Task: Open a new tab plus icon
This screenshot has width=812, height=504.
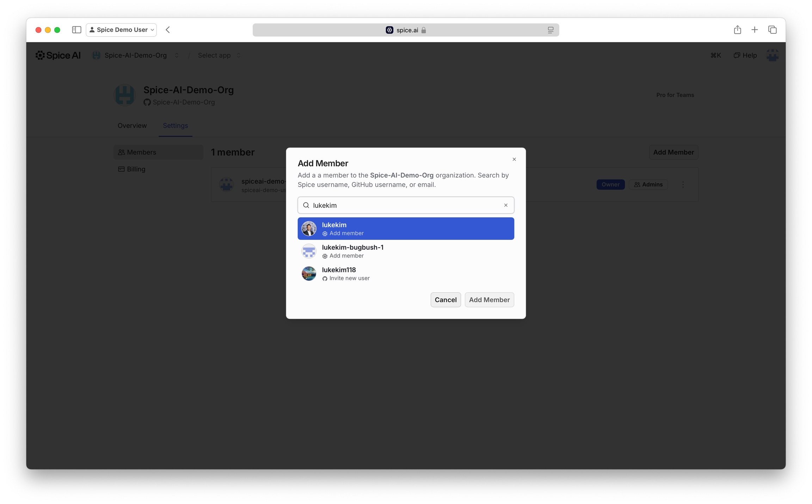Action: [755, 30]
